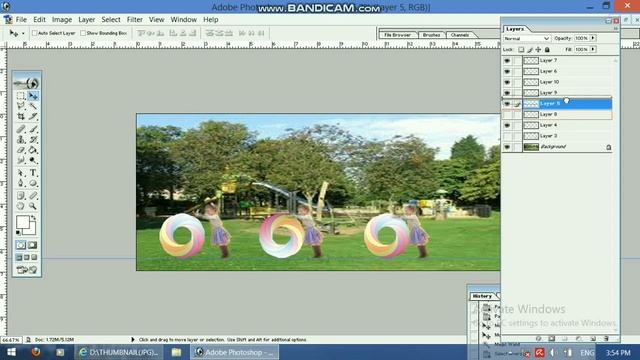This screenshot has height=360, width=640.
Task: Open the Normal blend mode dropdown
Action: (527, 38)
